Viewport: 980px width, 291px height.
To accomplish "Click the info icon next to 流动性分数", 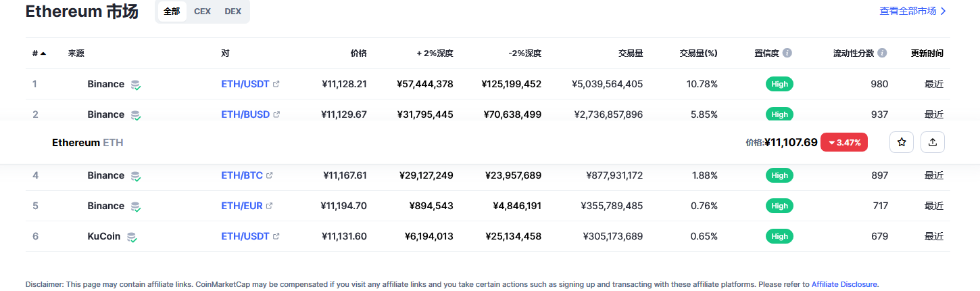I will (x=883, y=53).
